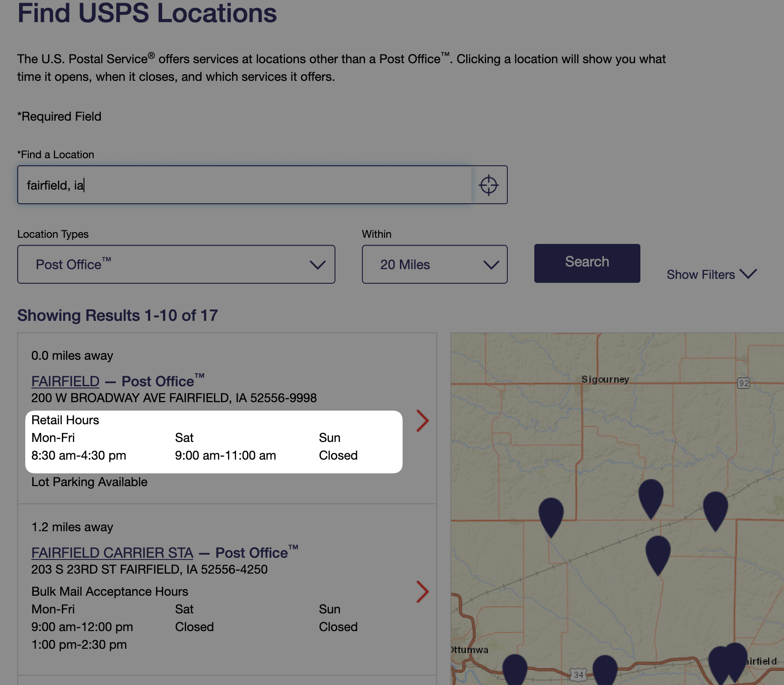Click the map pin in center
This screenshot has height=685, width=784.
click(x=658, y=555)
